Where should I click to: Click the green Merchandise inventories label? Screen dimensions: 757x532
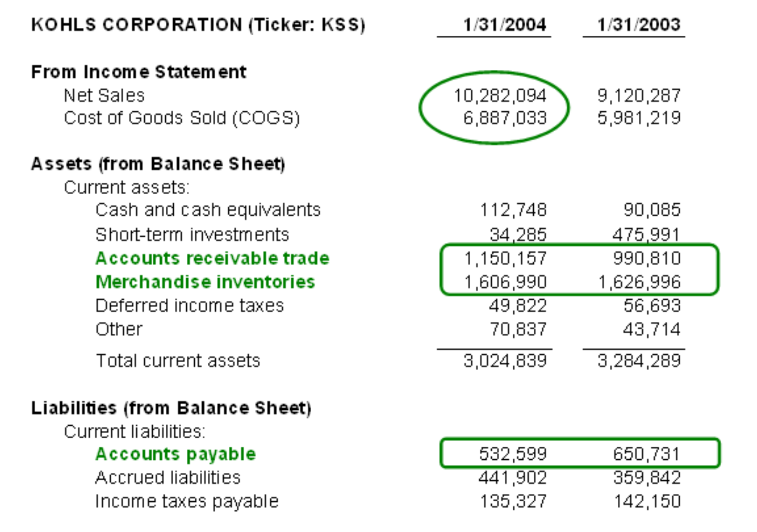click(x=205, y=282)
